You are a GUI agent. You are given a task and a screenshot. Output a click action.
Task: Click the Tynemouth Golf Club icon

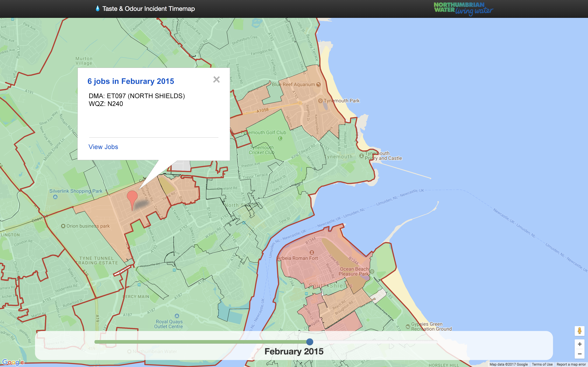[x=280, y=138]
